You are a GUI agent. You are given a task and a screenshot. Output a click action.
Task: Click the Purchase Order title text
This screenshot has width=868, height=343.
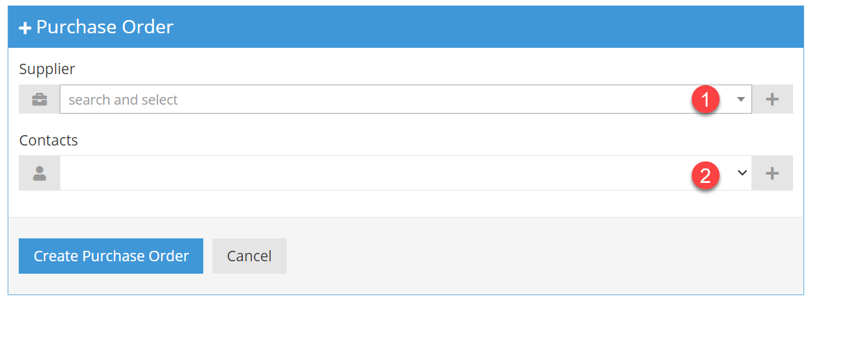point(105,27)
